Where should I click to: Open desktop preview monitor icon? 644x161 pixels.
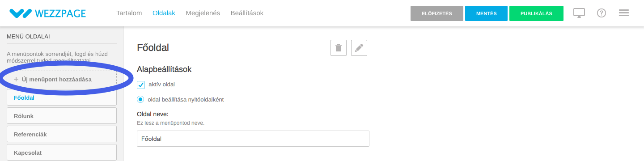(579, 13)
